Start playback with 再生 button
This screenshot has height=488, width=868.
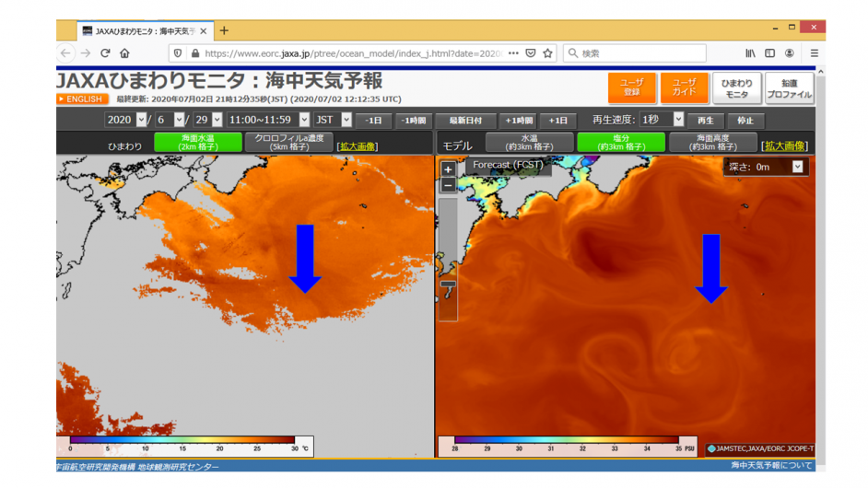(x=705, y=120)
